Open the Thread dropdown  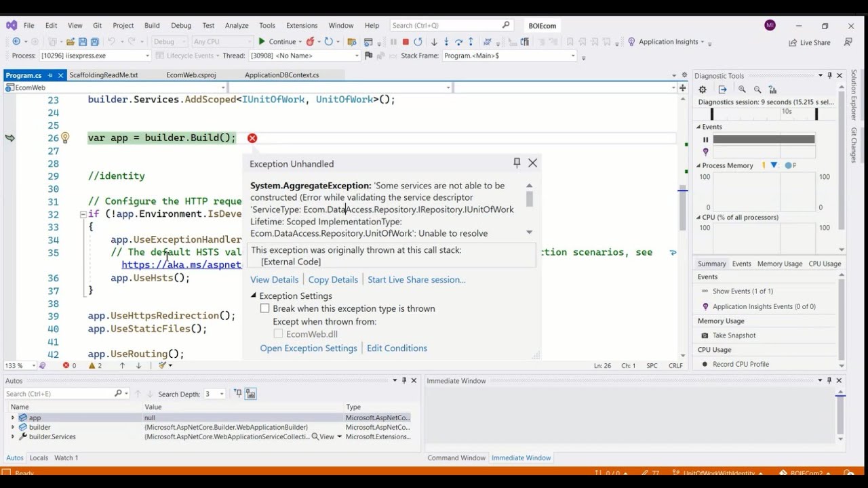[x=357, y=56]
